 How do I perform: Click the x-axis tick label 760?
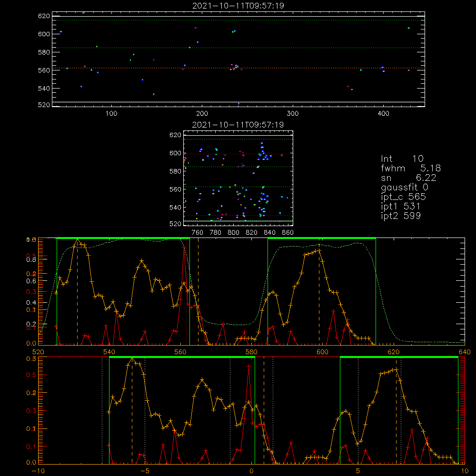coord(198,233)
